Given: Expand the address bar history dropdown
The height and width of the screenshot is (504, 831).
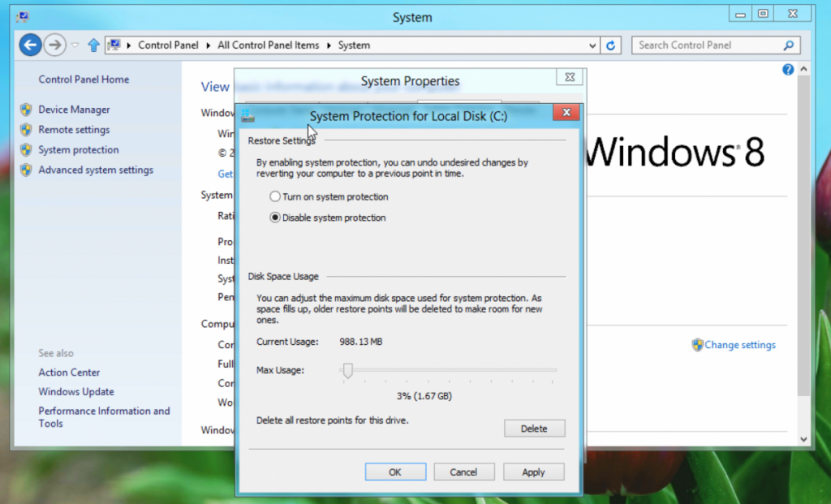Looking at the screenshot, I should (592, 45).
